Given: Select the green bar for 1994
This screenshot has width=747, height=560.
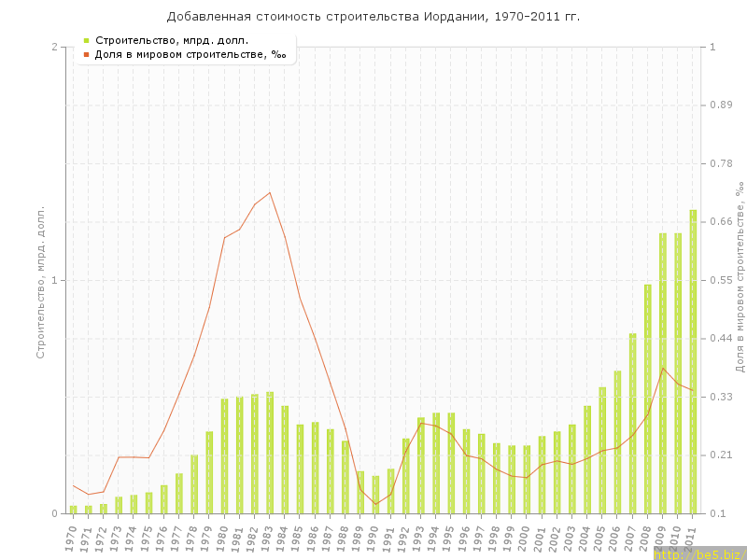Looking at the screenshot, I should pos(436,463).
